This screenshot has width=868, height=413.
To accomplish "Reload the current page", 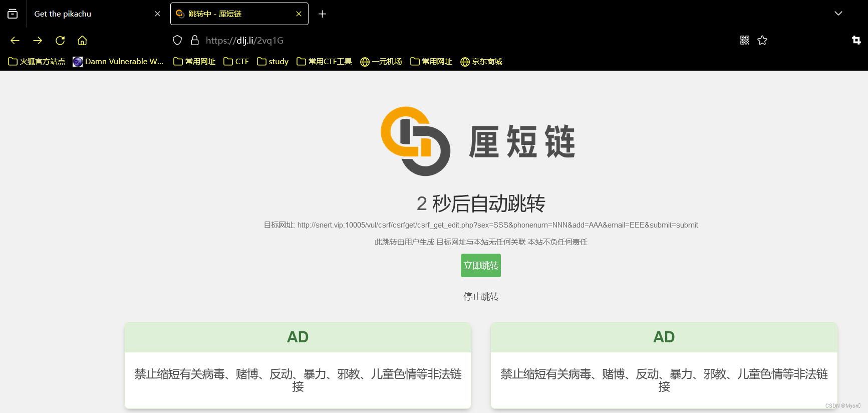I will [x=60, y=41].
